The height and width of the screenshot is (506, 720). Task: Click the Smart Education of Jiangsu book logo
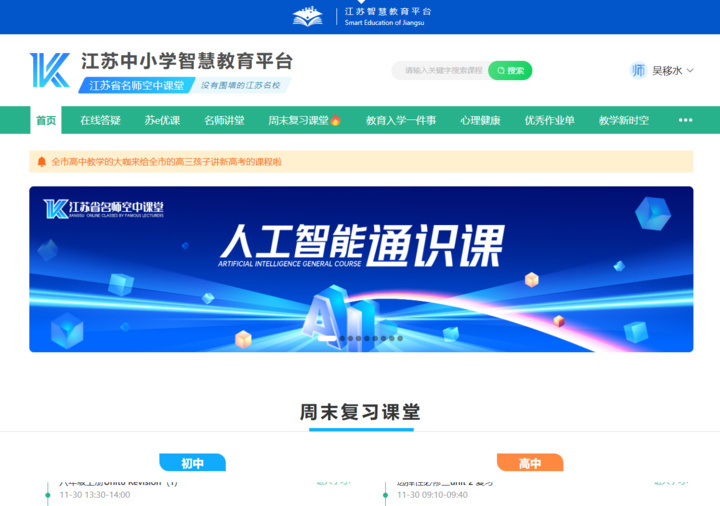(x=308, y=17)
